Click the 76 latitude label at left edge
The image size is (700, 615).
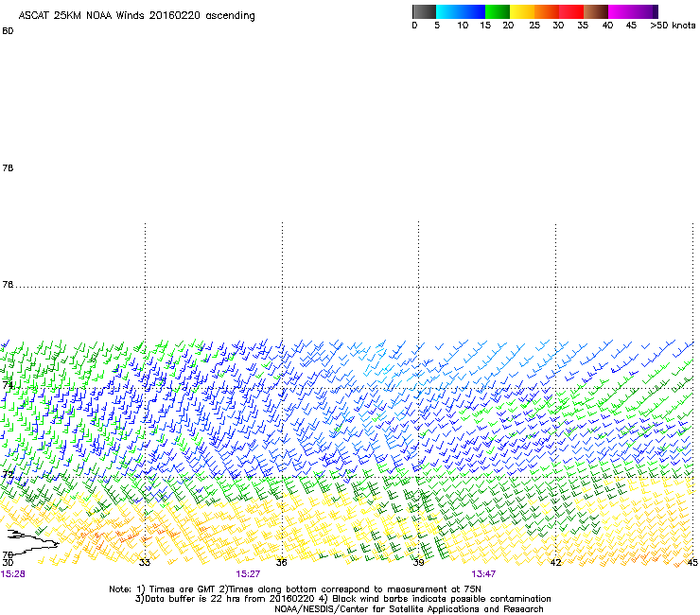tap(8, 285)
